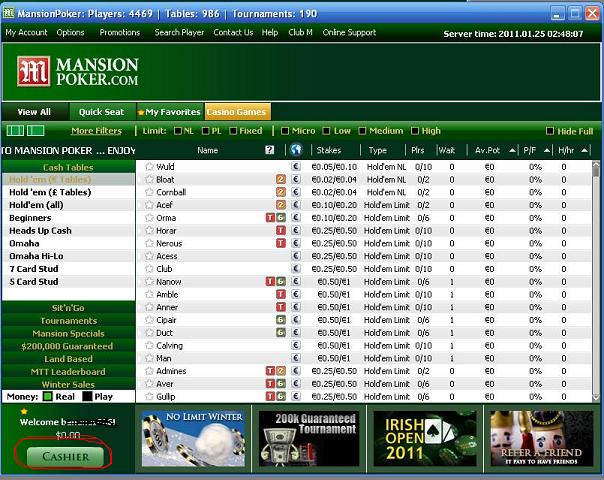Image resolution: width=604 pixels, height=480 pixels.
Task: Sort by P/F column arrow
Action: click(x=547, y=150)
